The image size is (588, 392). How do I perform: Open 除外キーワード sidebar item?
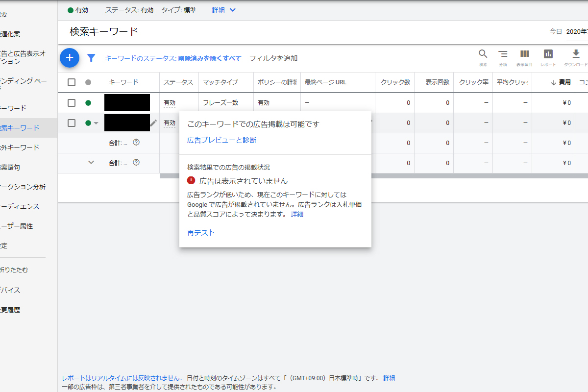click(20, 147)
